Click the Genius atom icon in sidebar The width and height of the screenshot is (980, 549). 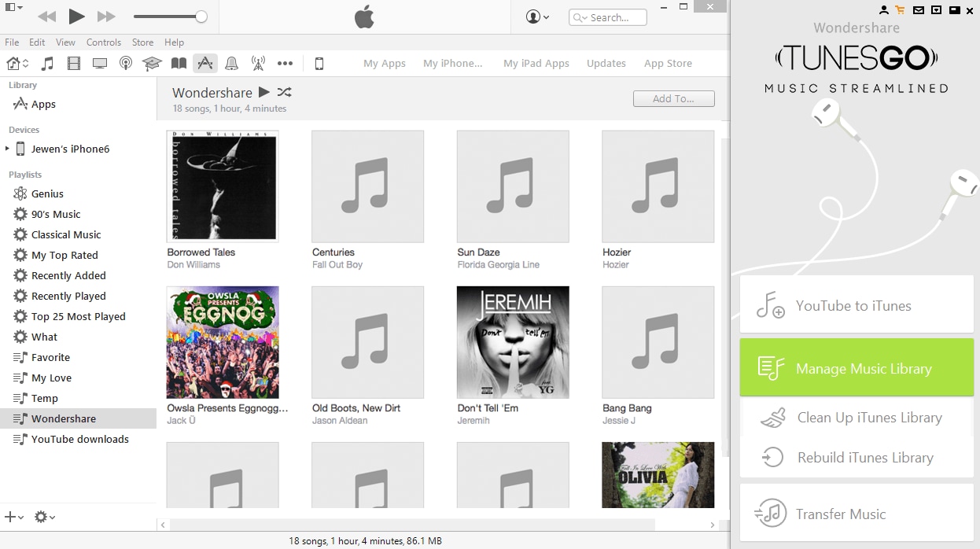20,193
